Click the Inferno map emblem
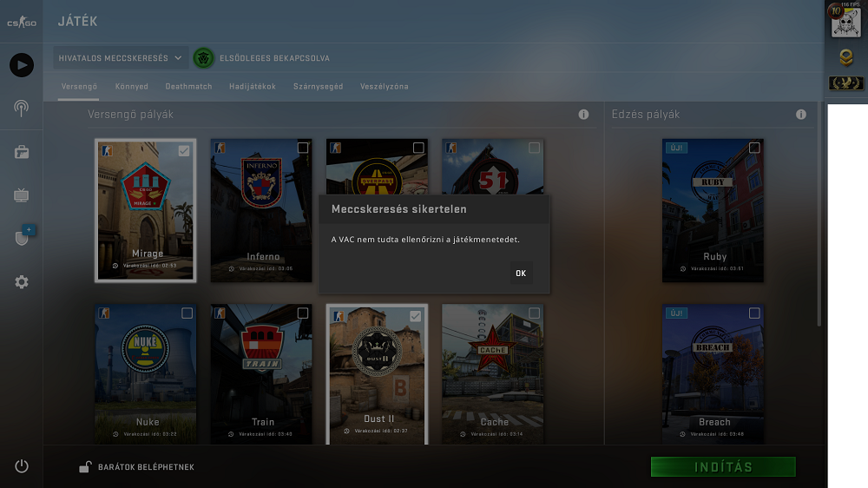The height and width of the screenshot is (488, 868). tap(261, 182)
